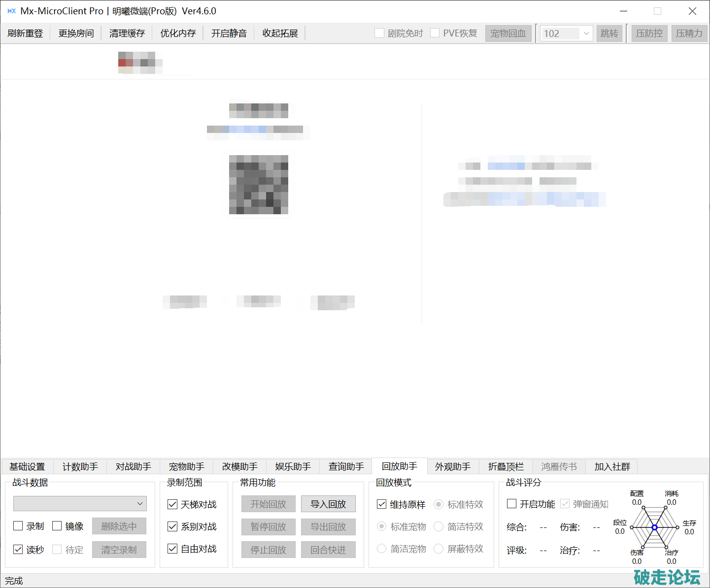
Task: Open the 加入社群 tab
Action: tap(612, 466)
